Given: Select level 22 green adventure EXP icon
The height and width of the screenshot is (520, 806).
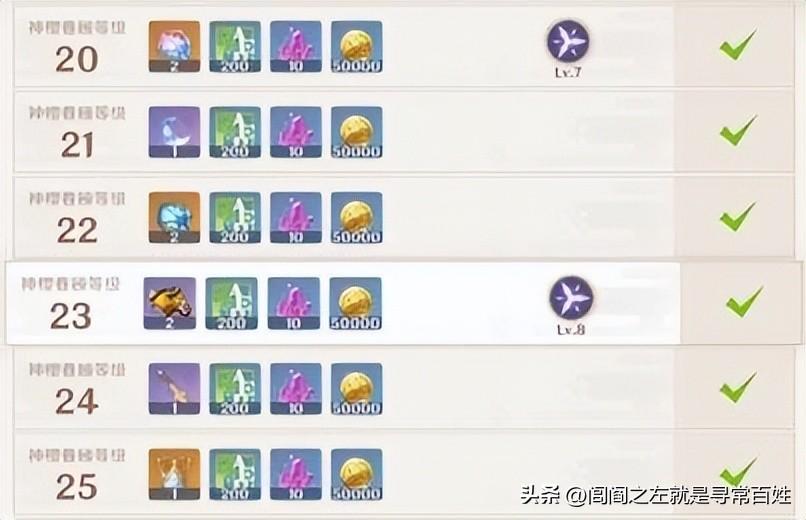Looking at the screenshot, I should click(x=235, y=218).
